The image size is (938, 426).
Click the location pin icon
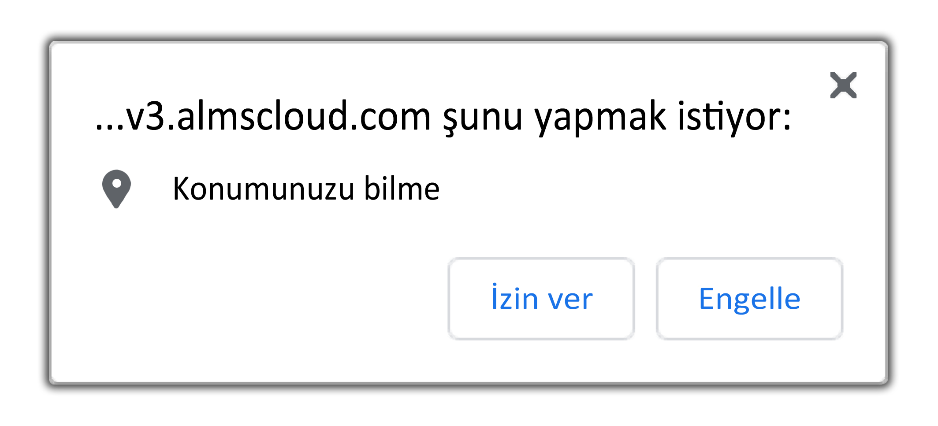pyautogui.click(x=116, y=190)
